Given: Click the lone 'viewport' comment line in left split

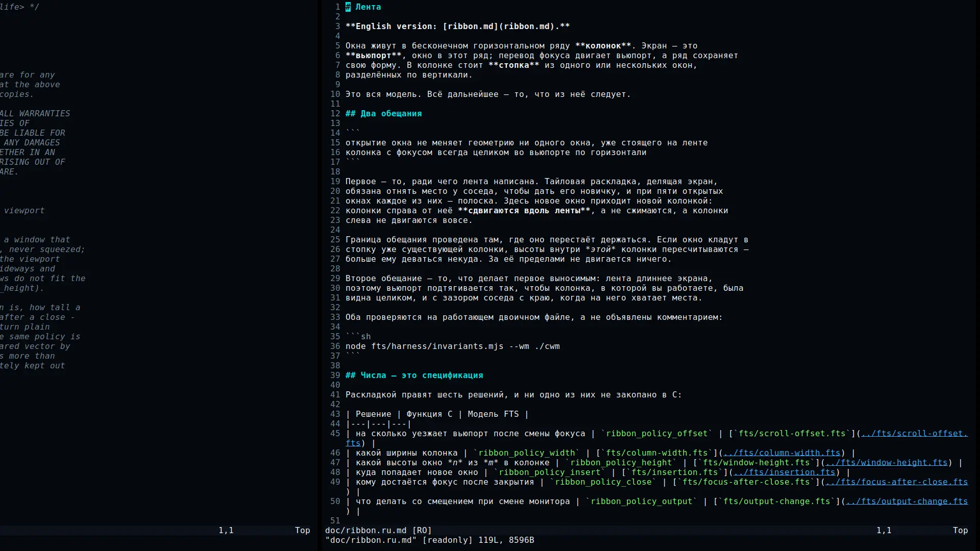Looking at the screenshot, I should point(24,211).
